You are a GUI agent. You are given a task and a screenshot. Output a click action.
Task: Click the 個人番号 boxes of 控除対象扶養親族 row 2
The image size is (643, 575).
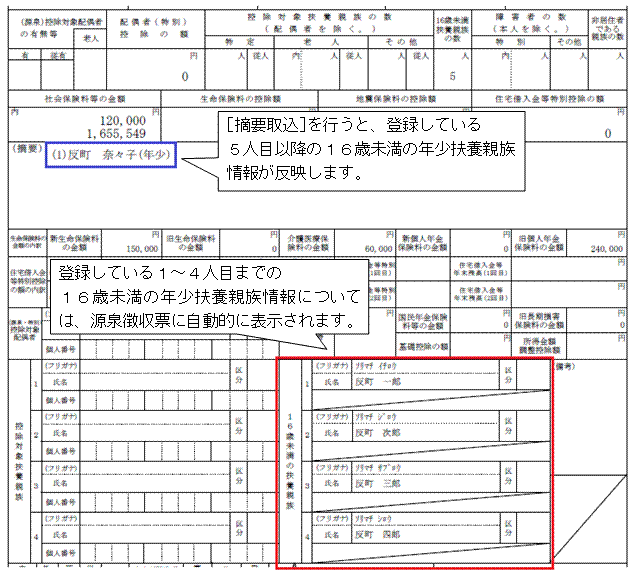(178, 451)
